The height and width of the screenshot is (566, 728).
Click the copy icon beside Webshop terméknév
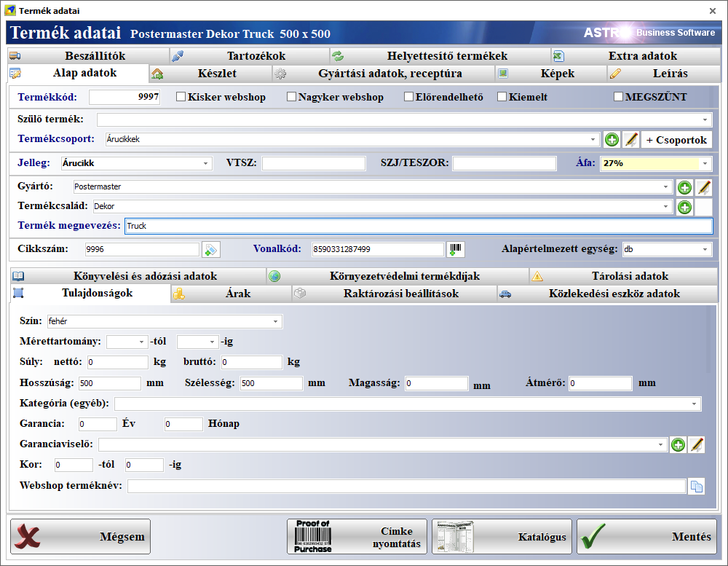[697, 487]
